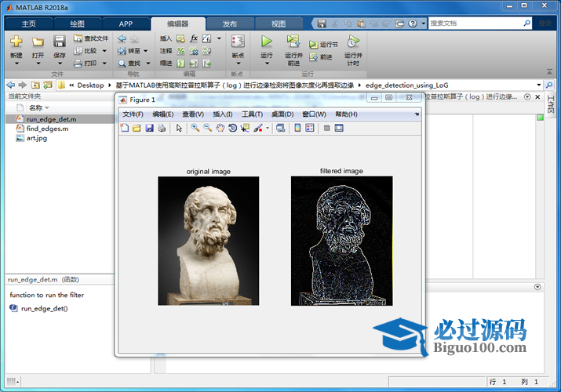Click the Insert Colorbar icon in Figure
561x392 pixels.
point(297,128)
